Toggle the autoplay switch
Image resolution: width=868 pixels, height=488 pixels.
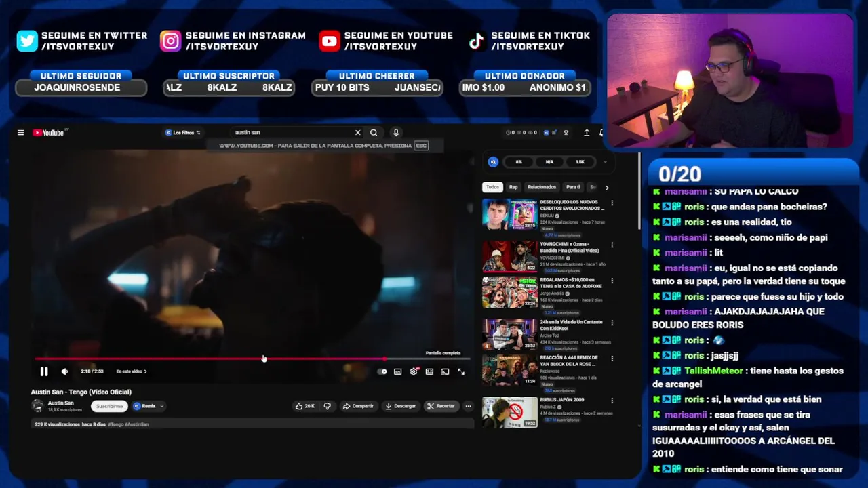click(x=382, y=371)
